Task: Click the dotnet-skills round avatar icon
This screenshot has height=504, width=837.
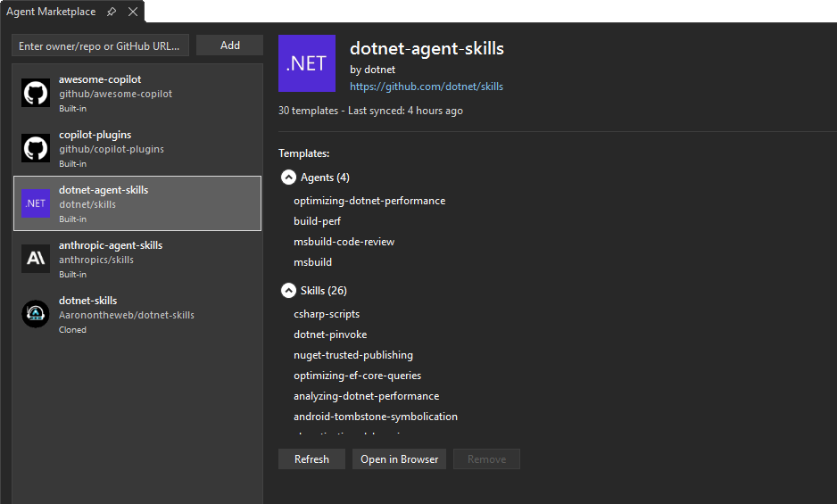Action: tap(36, 314)
